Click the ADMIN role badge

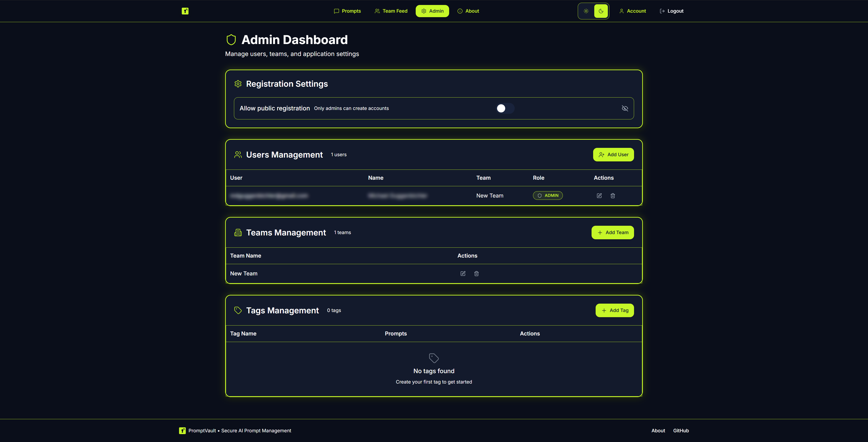547,195
